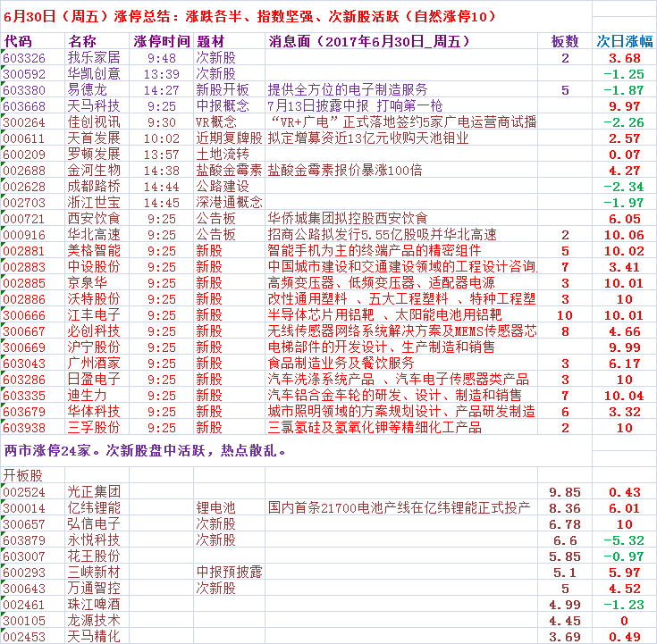Select stock code 300592

coord(32,74)
